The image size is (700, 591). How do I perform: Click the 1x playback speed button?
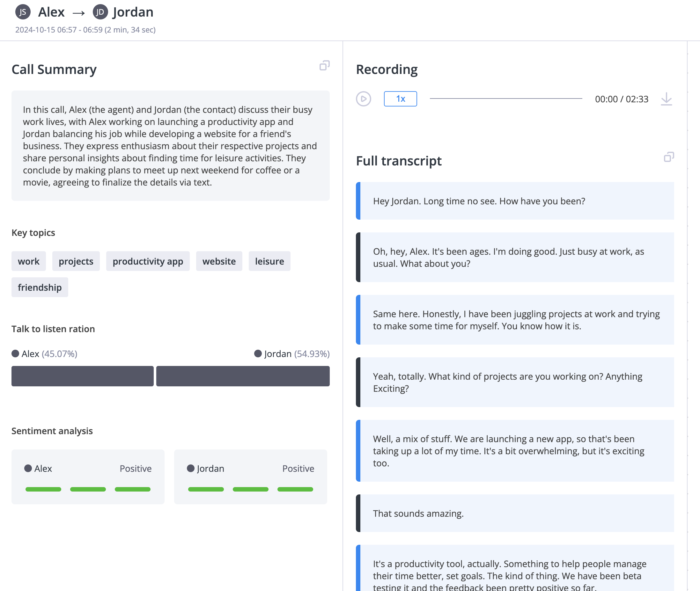tap(401, 98)
